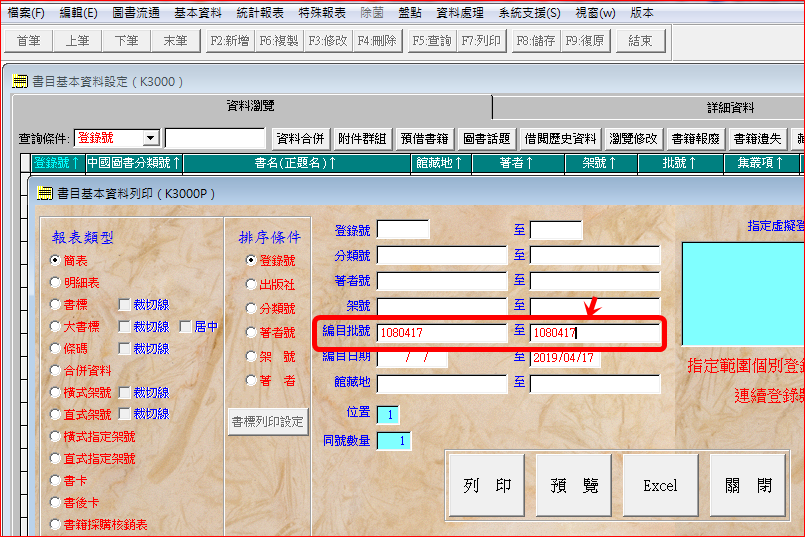This screenshot has width=805, height=537.
Task: Open the 系統支援(S) menu
Action: (529, 13)
